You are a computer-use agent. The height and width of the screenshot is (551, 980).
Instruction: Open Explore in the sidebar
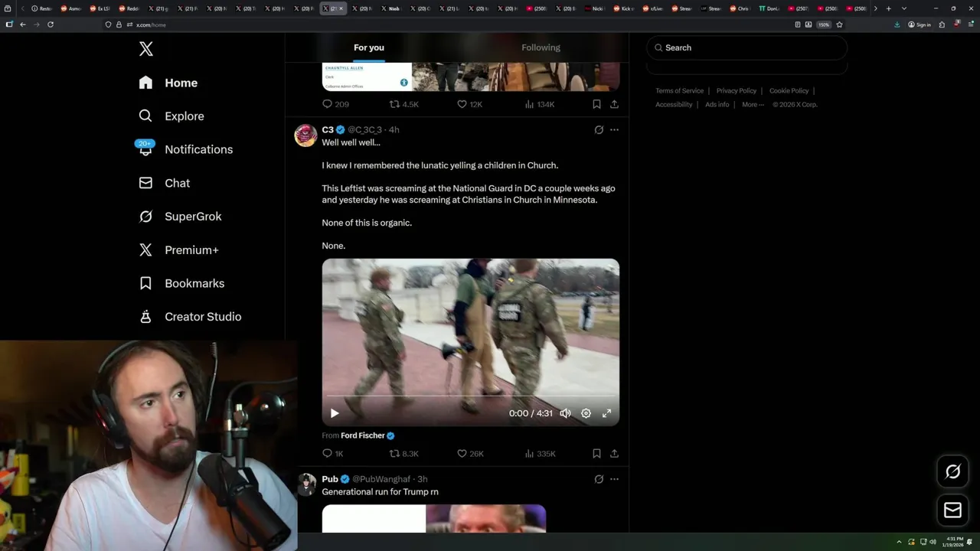pos(171,116)
